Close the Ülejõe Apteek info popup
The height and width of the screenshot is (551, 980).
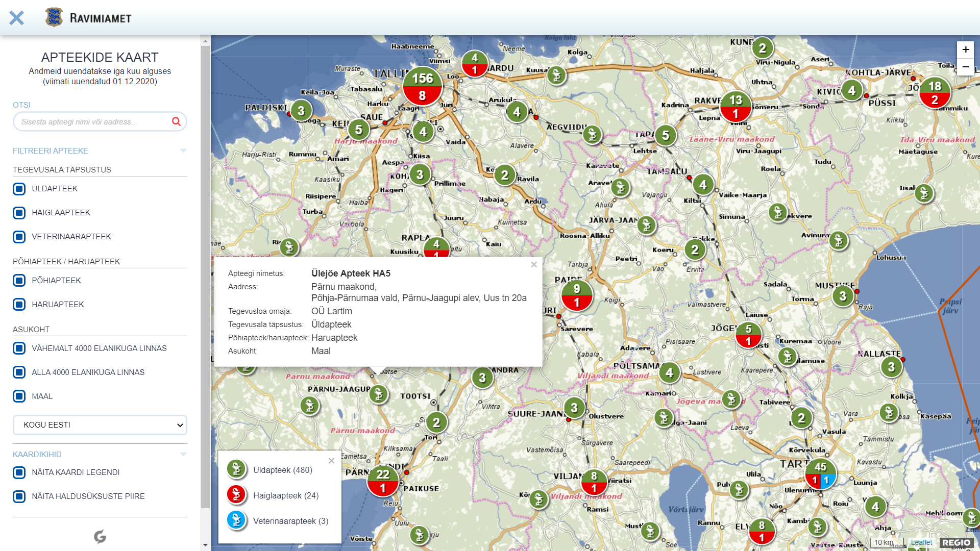coord(534,264)
